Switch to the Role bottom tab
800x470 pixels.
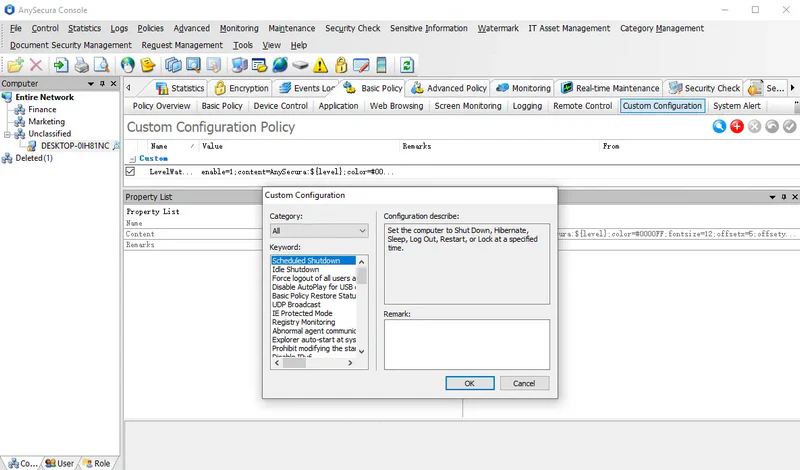[97, 463]
